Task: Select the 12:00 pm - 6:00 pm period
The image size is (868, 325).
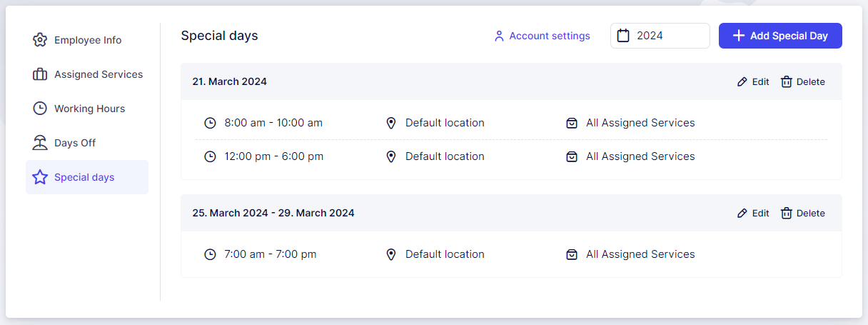Action: pyautogui.click(x=273, y=156)
